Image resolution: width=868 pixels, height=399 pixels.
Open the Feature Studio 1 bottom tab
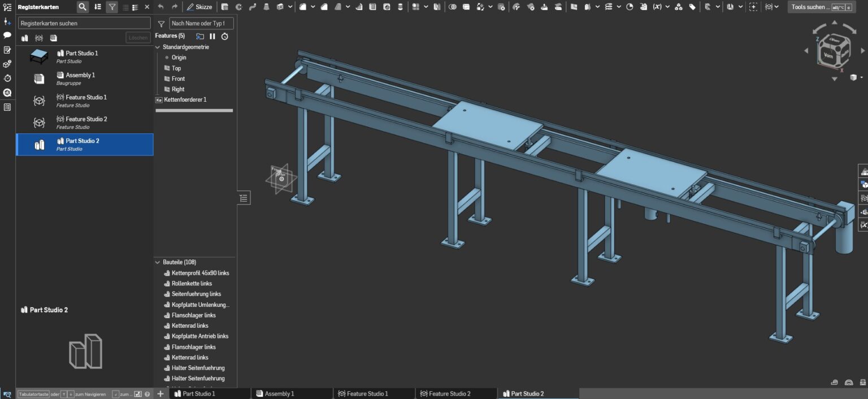point(374,393)
